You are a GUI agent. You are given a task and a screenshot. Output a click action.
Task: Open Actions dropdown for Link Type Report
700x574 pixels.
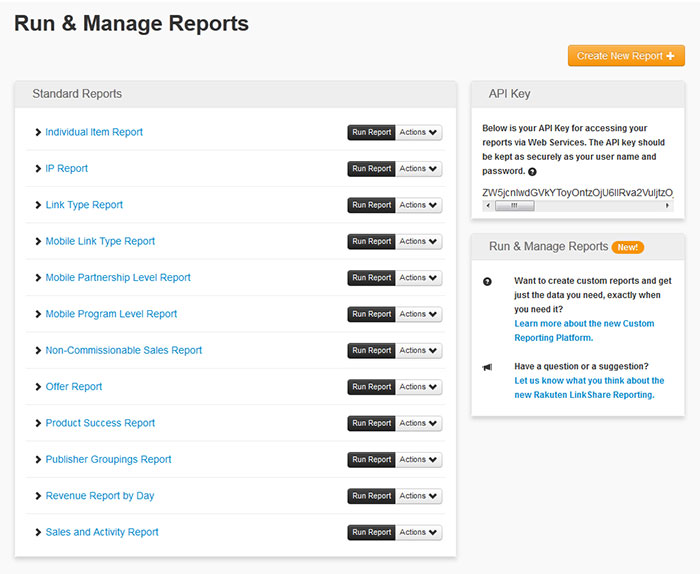click(x=418, y=205)
